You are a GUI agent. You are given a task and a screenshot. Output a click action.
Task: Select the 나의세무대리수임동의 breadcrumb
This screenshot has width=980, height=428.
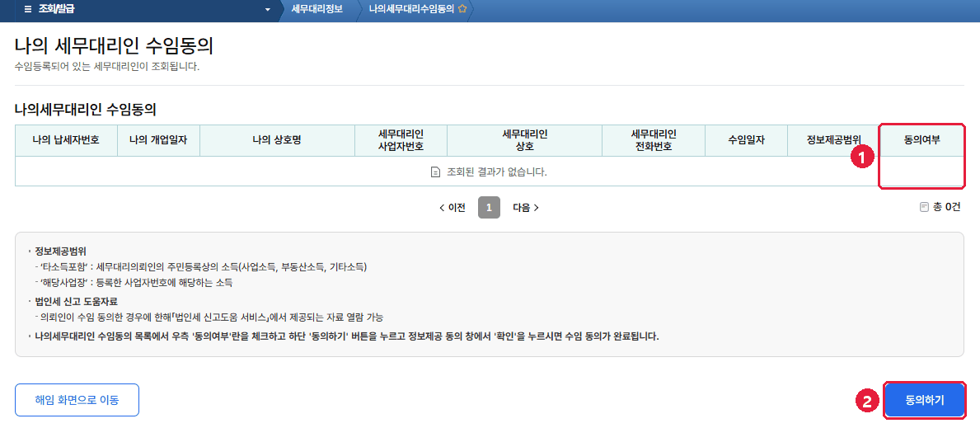click(410, 9)
